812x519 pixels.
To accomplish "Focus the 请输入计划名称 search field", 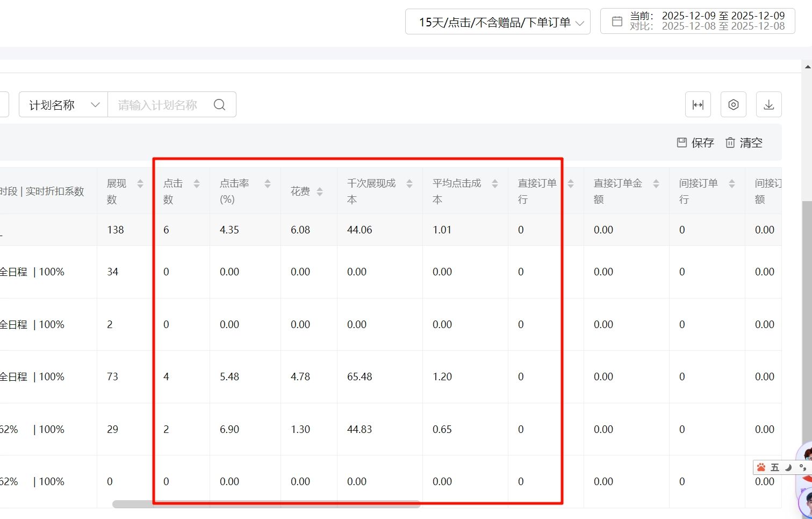I will click(159, 105).
